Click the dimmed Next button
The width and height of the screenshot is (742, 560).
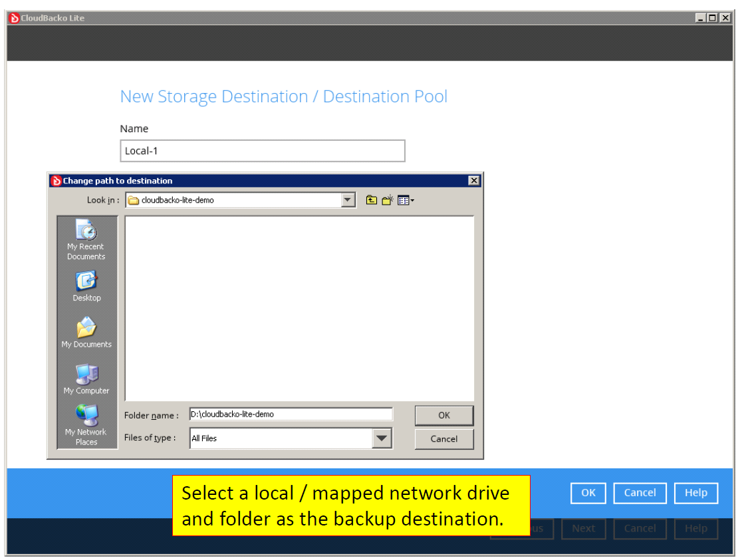coord(584,528)
